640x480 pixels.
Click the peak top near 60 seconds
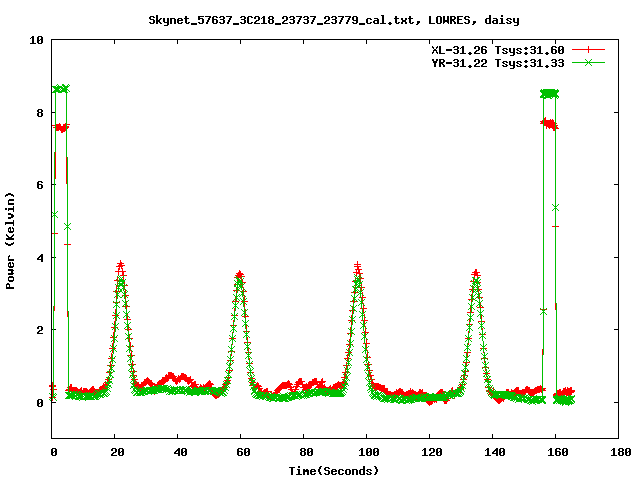coord(239,276)
